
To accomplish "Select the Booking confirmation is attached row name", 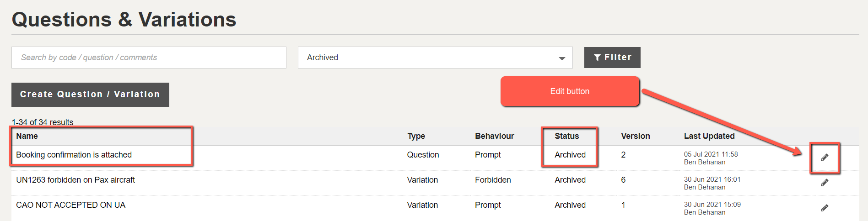I will [74, 155].
